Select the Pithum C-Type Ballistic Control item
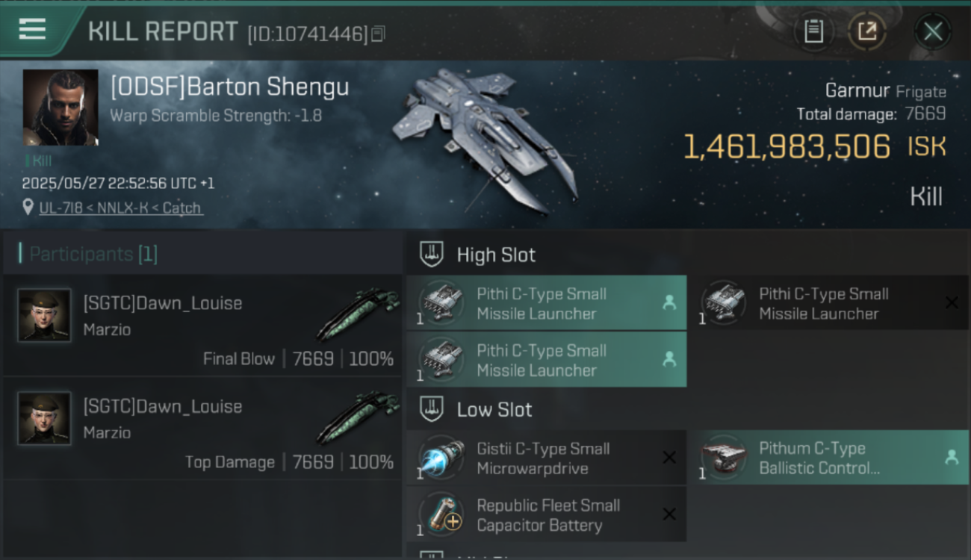 point(828,457)
